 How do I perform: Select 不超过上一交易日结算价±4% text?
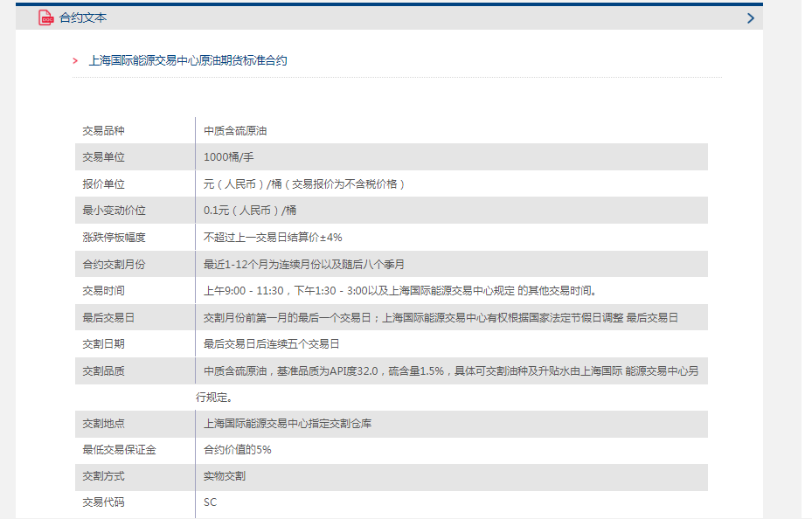tap(273, 238)
